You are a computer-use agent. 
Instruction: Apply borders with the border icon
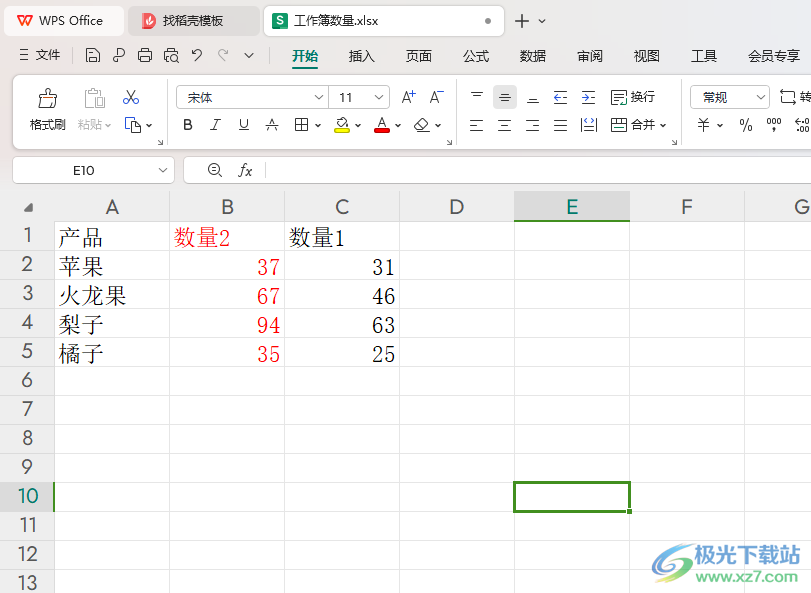click(302, 125)
